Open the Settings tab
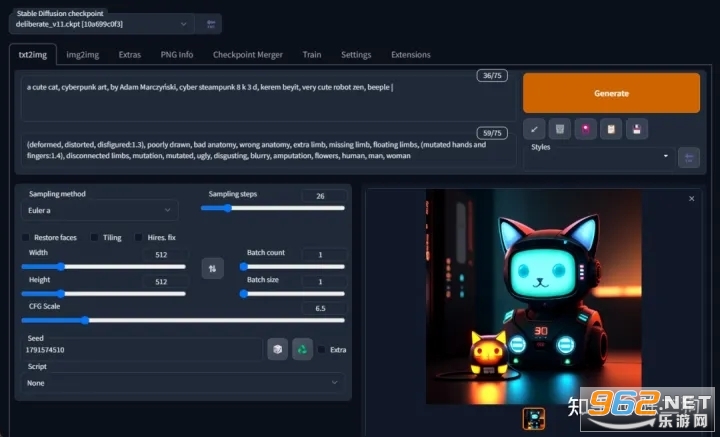Viewport: 720px width, 437px height. 356,55
